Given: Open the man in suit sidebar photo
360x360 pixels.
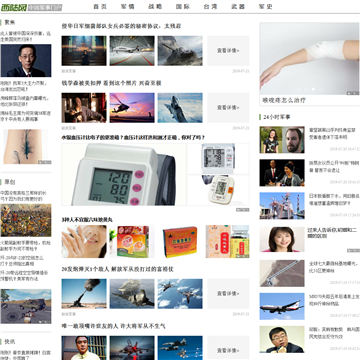Looking at the screenshot, I should [26, 61].
